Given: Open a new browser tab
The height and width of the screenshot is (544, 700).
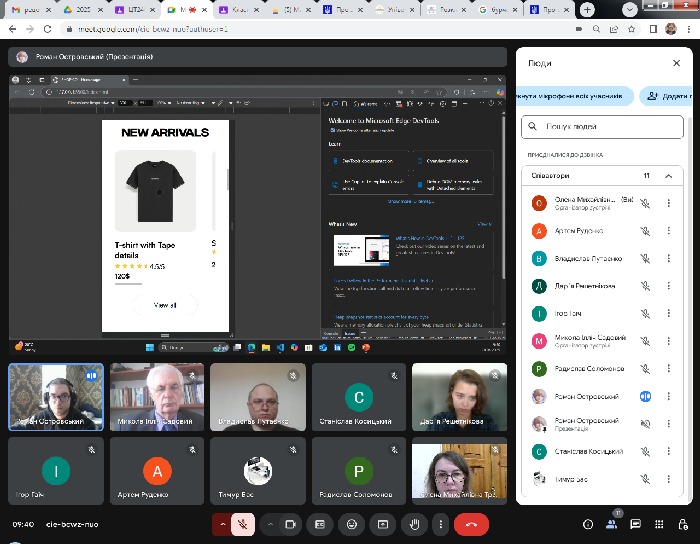Looking at the screenshot, I should [586, 9].
